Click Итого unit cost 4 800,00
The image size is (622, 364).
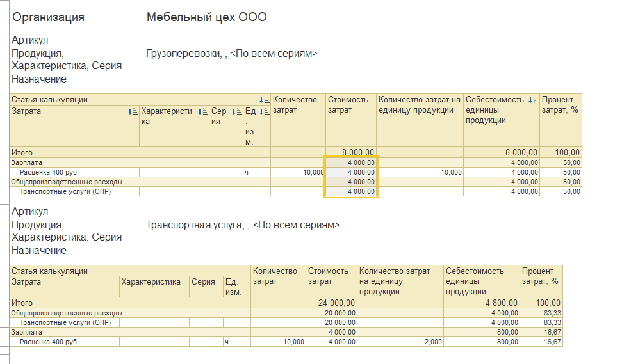click(x=502, y=303)
